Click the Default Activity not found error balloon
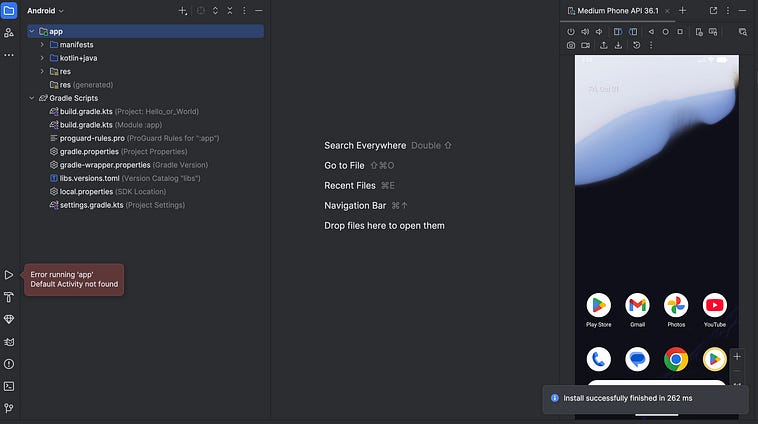This screenshot has height=424, width=758. [x=74, y=279]
